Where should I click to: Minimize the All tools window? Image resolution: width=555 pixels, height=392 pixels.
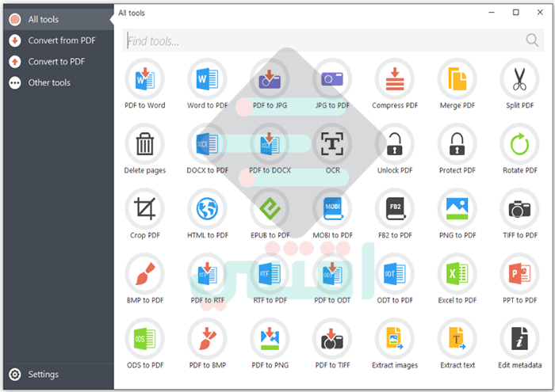492,13
